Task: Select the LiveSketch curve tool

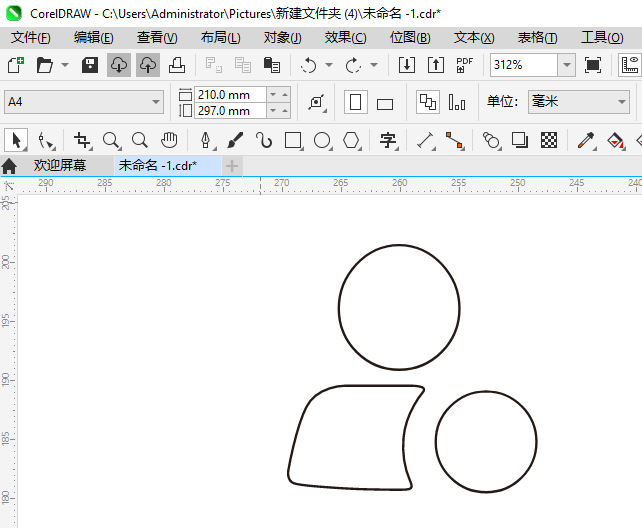Action: coord(264,140)
